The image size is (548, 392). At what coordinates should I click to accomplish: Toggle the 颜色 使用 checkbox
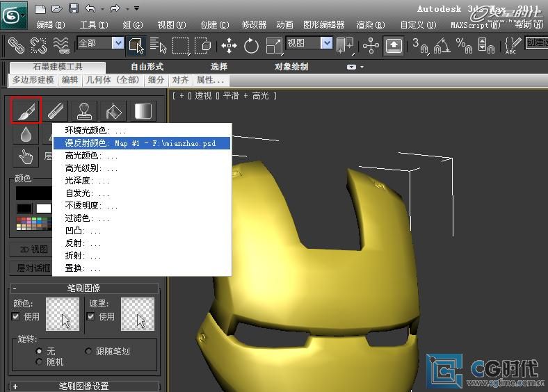point(16,316)
